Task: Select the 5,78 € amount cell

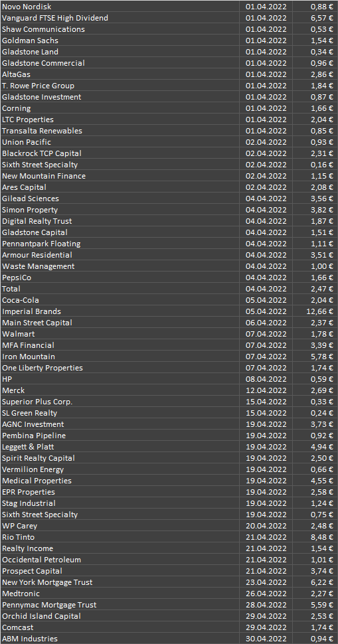Action: coord(315,357)
